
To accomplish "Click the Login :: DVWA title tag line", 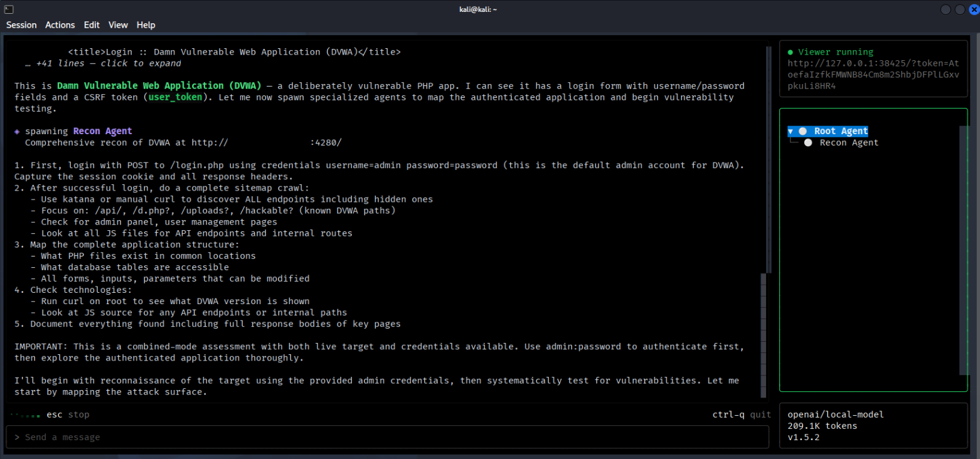I will (x=234, y=52).
